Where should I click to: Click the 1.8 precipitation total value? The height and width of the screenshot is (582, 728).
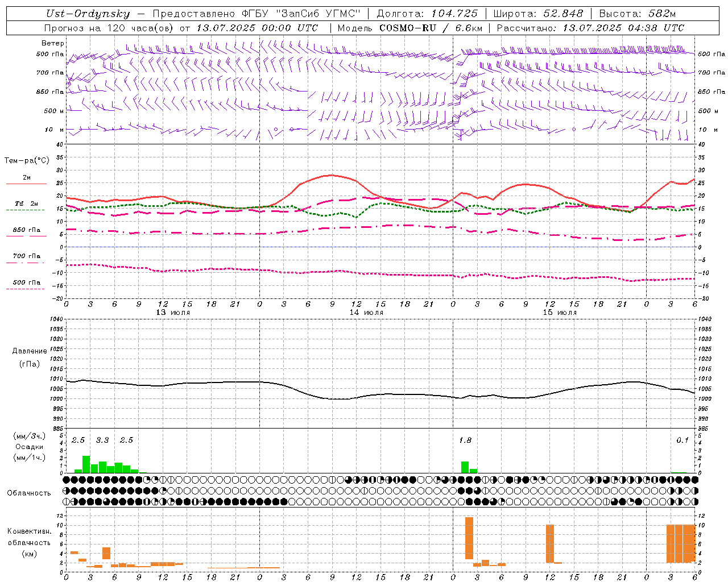tap(465, 440)
